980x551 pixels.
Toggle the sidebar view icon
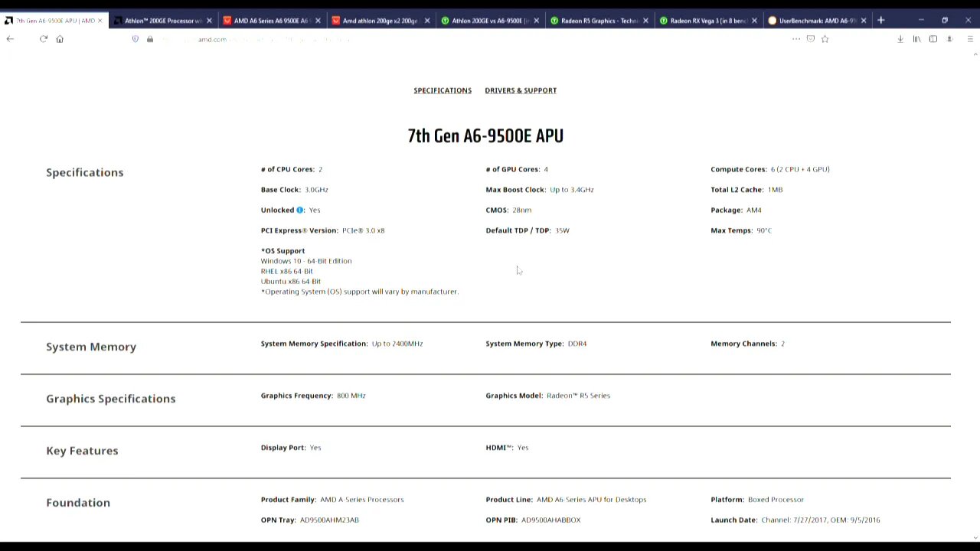pos(933,39)
